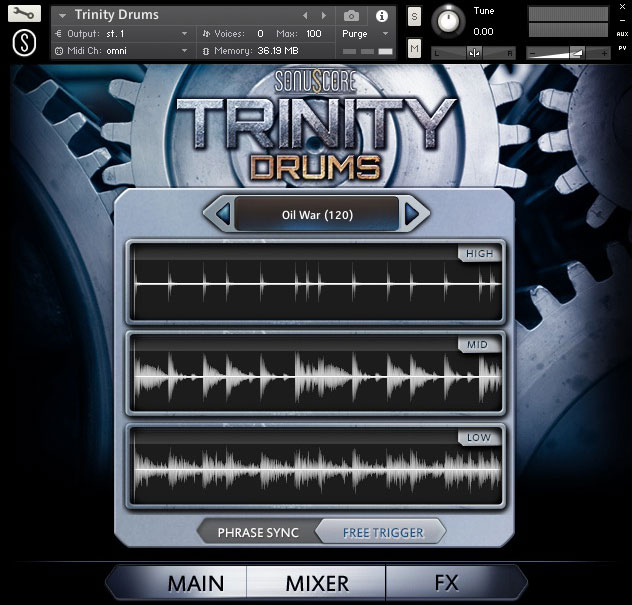632x605 pixels.
Task: Select next instrument with right header arrow
Action: click(324, 16)
